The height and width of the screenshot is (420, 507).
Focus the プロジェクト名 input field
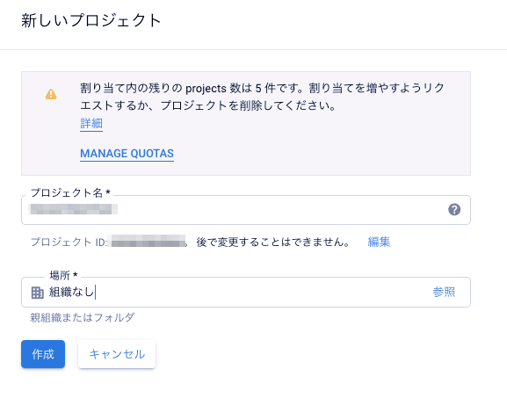coord(246,210)
